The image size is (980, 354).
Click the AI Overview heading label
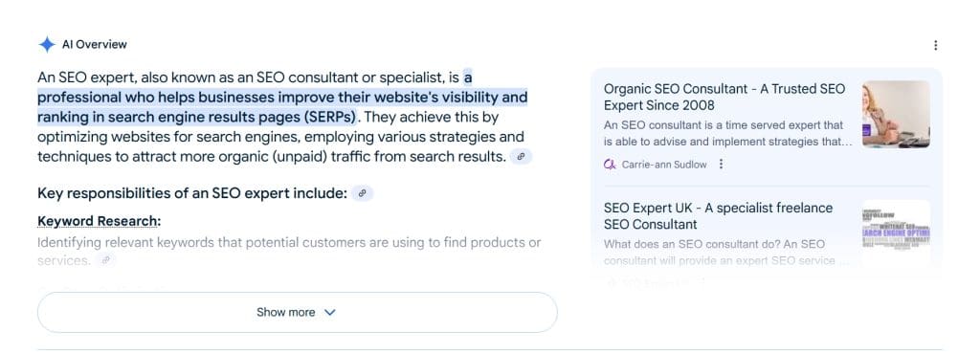pos(95,44)
